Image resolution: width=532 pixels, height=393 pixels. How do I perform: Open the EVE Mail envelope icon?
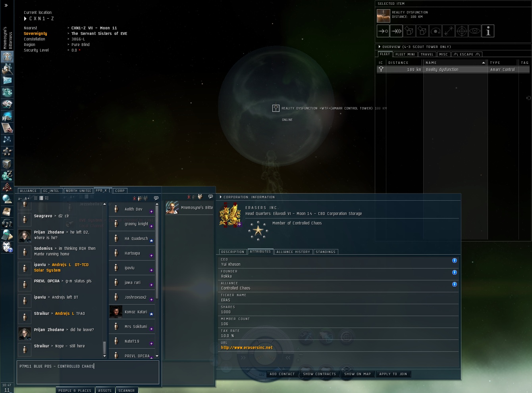pyautogui.click(x=7, y=81)
